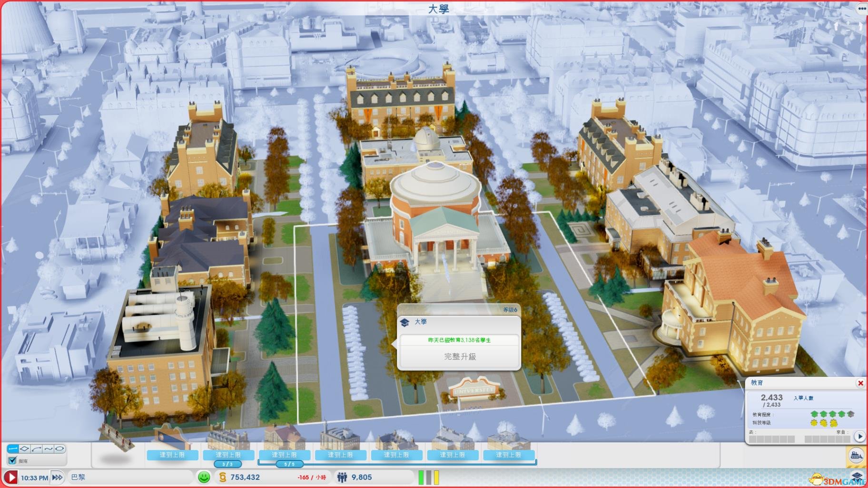Close the 教育 info panel
Image resolution: width=868 pixels, height=488 pixels.
(x=860, y=383)
